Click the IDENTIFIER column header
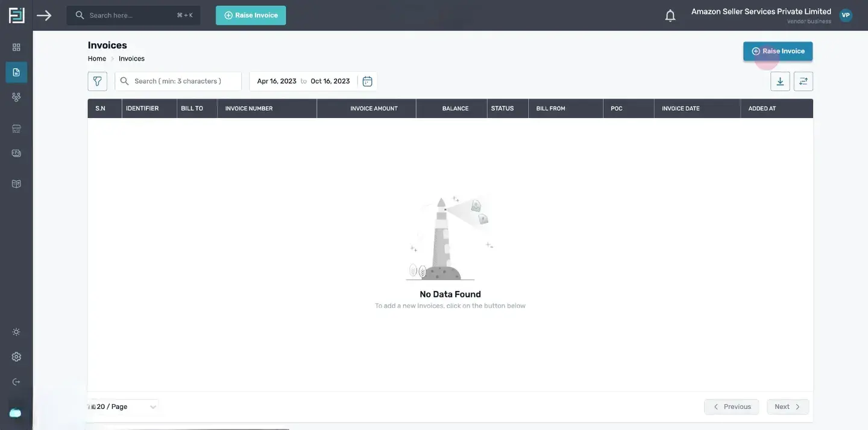This screenshot has height=430, width=868. [x=149, y=108]
